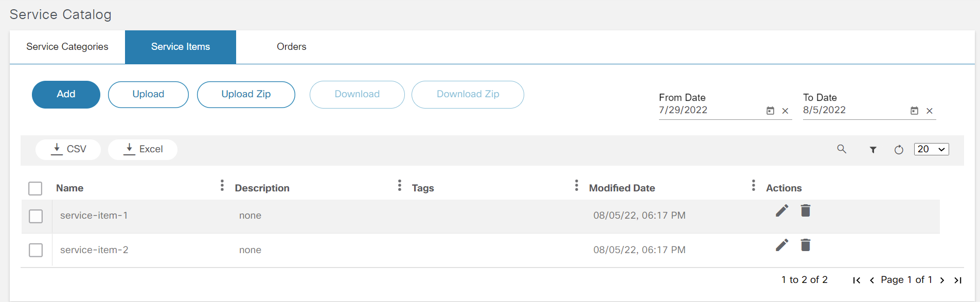
Task: Click the Add button
Action: pyautogui.click(x=66, y=95)
